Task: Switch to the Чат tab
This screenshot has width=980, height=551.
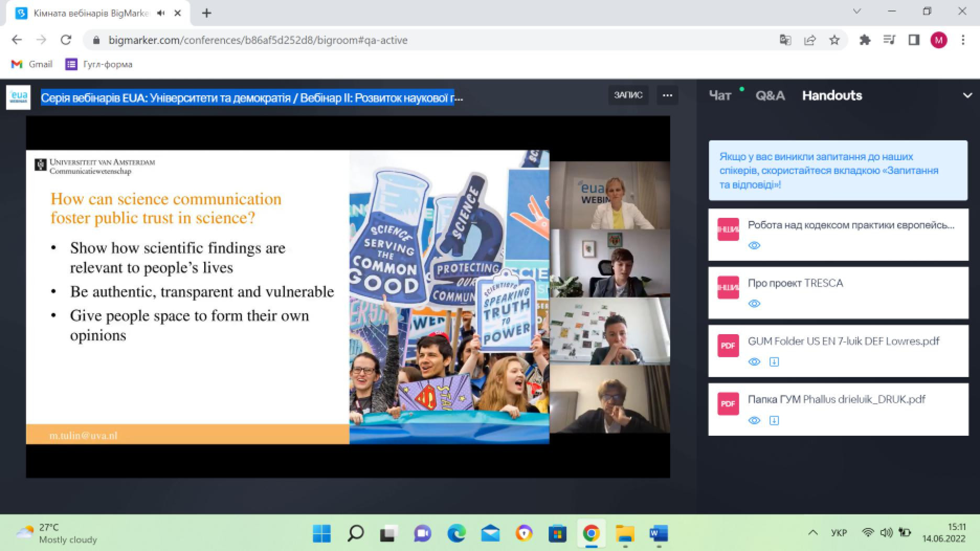Action: [720, 96]
